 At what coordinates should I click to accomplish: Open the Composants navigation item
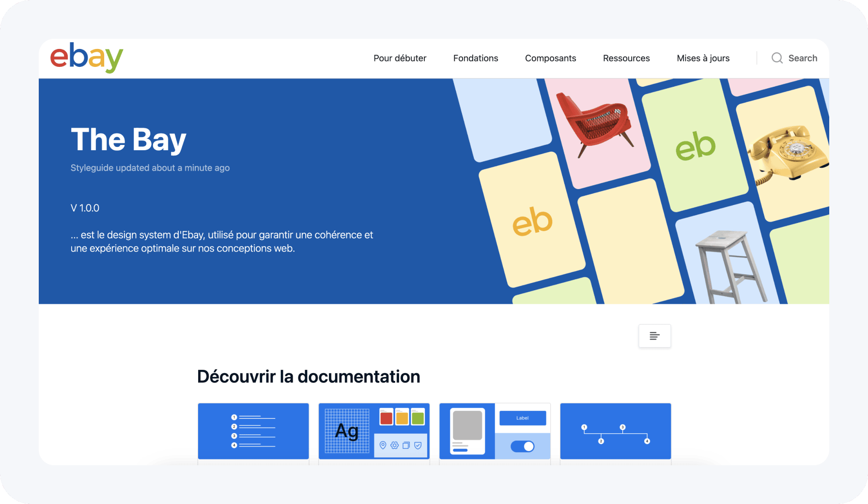tap(550, 58)
